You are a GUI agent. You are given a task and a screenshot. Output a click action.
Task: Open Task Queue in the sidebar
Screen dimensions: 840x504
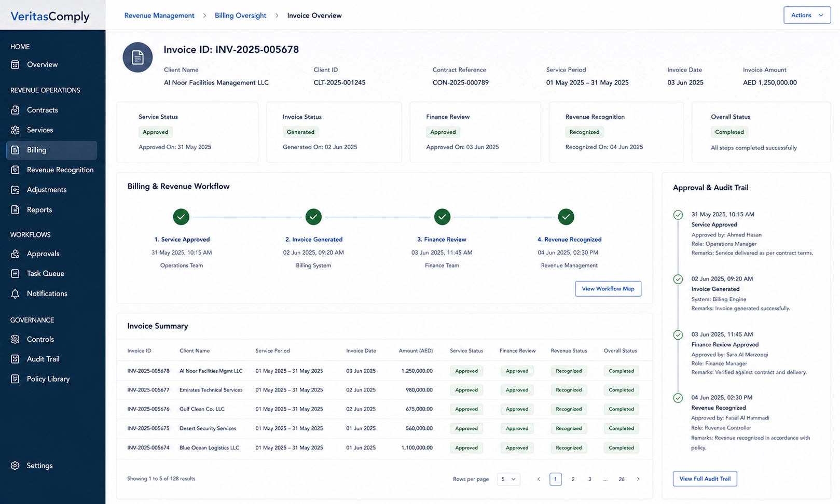tap(52, 273)
